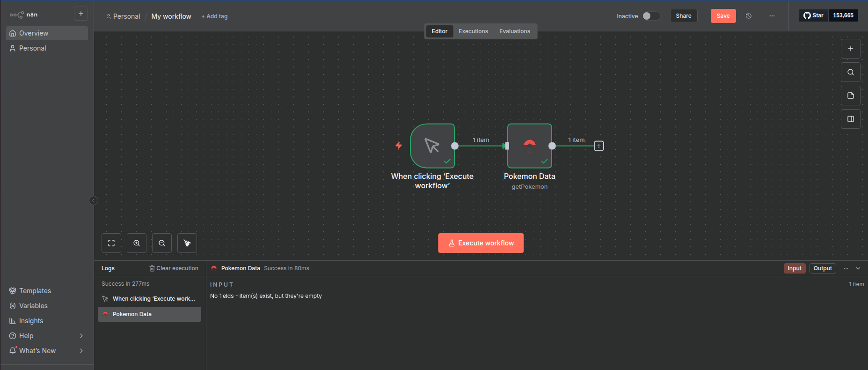Fit workflow to view
The width and height of the screenshot is (868, 370).
coord(111,243)
